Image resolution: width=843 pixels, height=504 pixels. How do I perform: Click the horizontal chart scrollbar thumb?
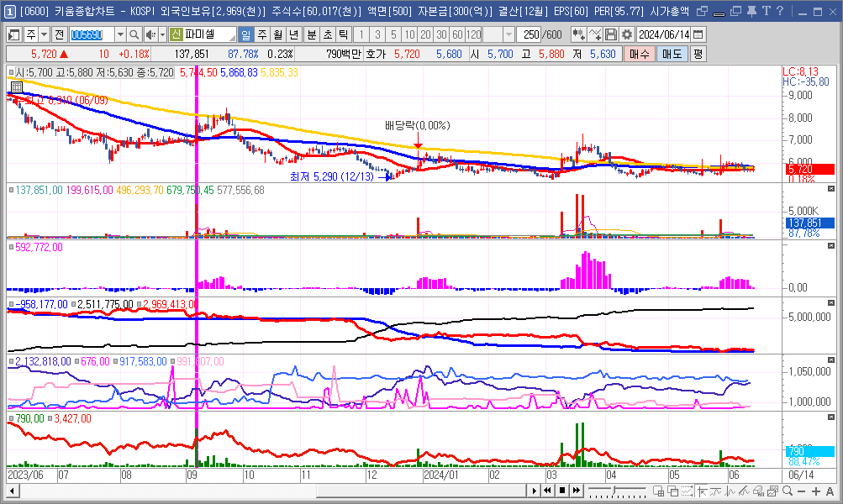tap(420, 491)
